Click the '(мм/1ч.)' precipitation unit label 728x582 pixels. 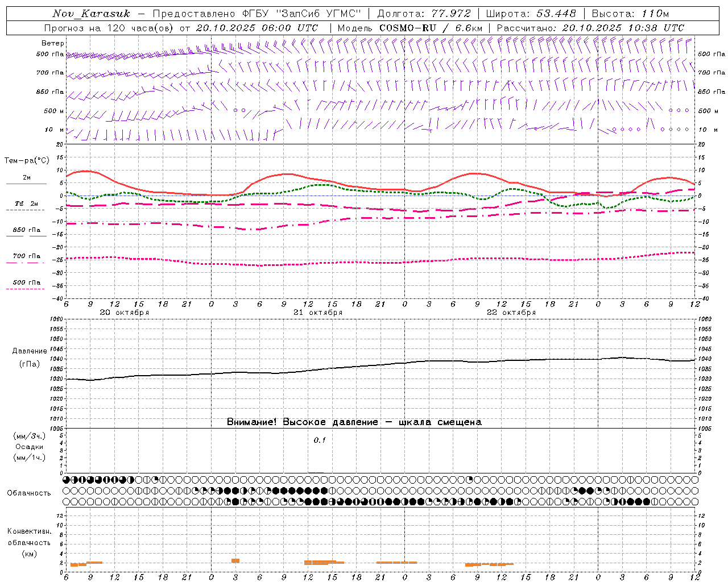pyautogui.click(x=30, y=458)
